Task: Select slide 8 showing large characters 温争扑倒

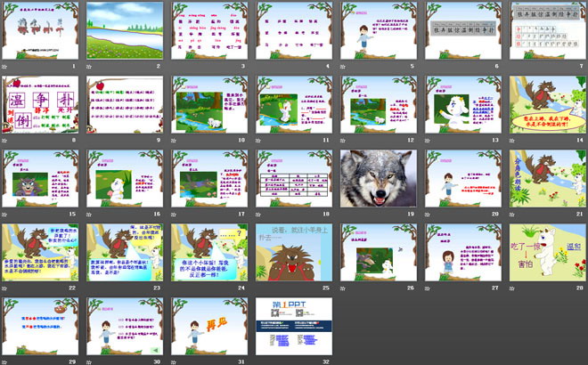Action: tap(40, 104)
